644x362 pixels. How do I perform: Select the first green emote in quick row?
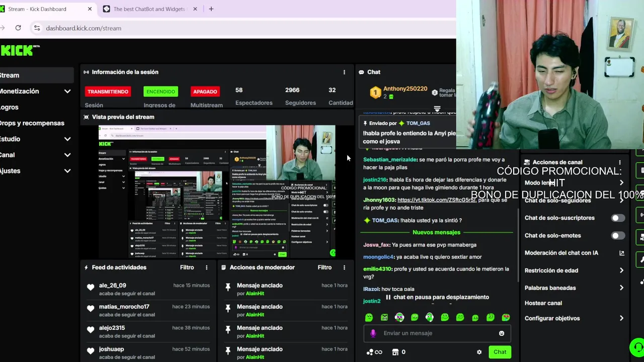369,317
